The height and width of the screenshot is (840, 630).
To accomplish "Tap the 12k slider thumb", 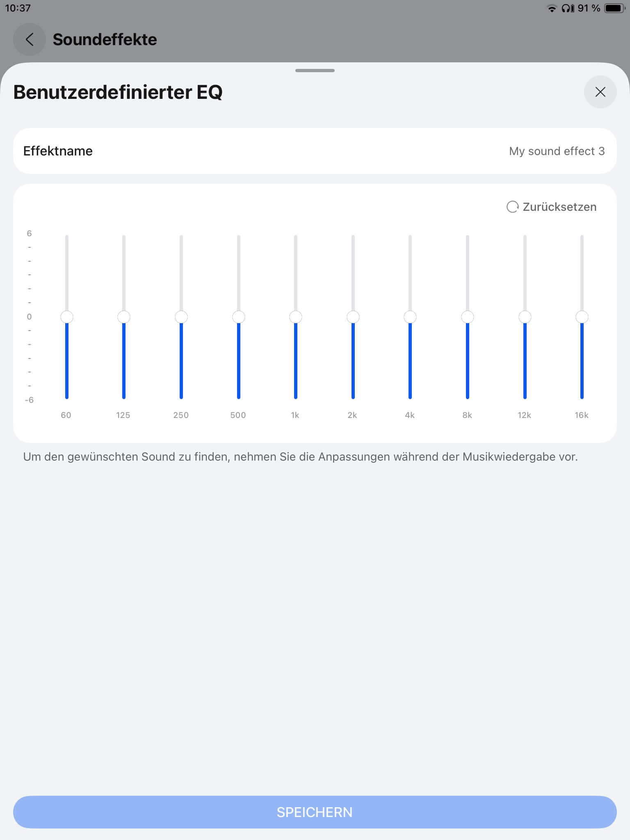I will [525, 317].
